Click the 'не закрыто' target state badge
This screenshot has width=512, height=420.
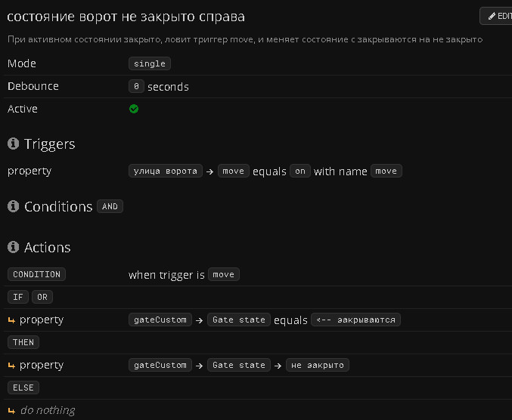317,365
